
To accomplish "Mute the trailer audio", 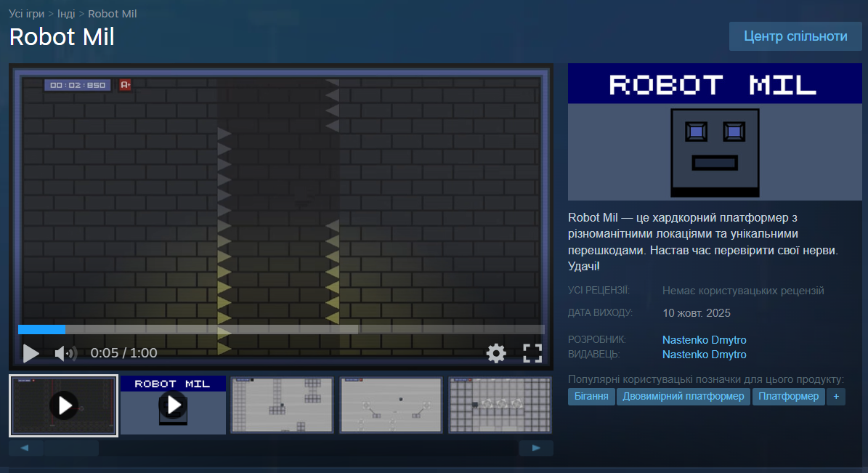I will pyautogui.click(x=65, y=354).
